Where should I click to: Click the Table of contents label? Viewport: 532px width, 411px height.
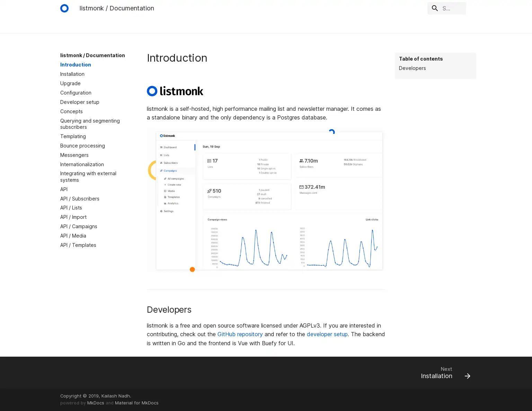(x=421, y=59)
